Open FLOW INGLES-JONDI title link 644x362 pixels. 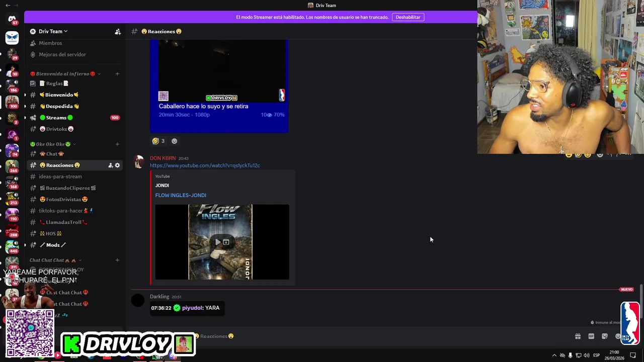pyautogui.click(x=181, y=195)
